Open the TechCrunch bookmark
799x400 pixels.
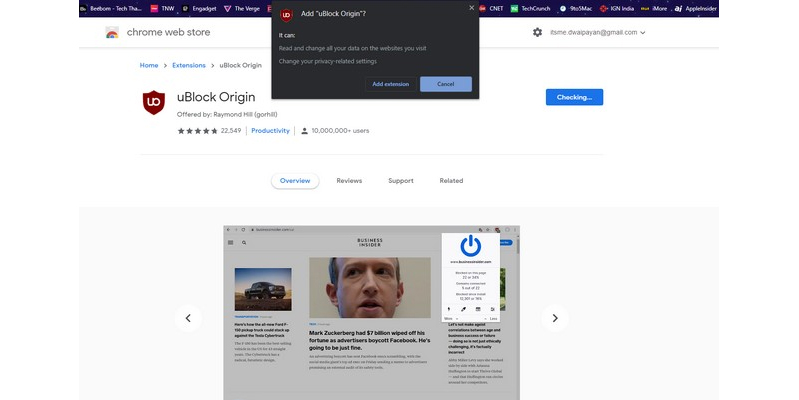(x=530, y=8)
